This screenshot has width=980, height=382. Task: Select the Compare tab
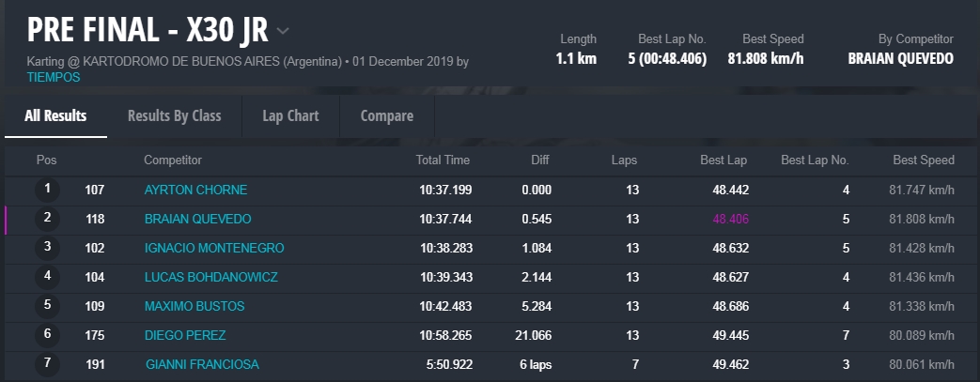pos(386,116)
